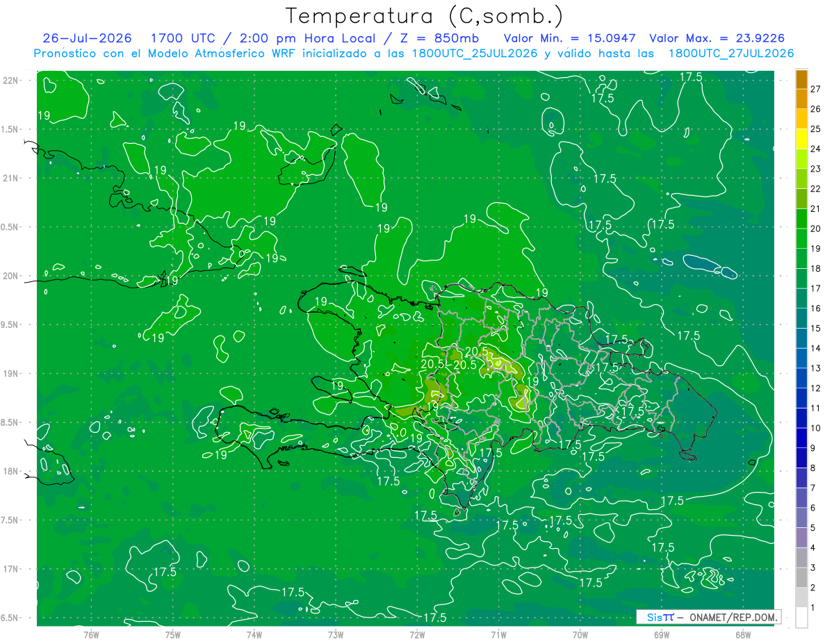Pick the white swatch below color scale label 1

coord(801,618)
